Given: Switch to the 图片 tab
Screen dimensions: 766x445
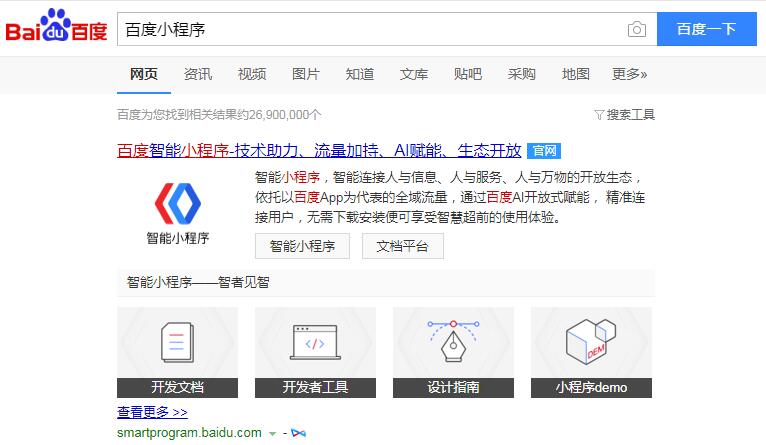Looking at the screenshot, I should point(306,74).
